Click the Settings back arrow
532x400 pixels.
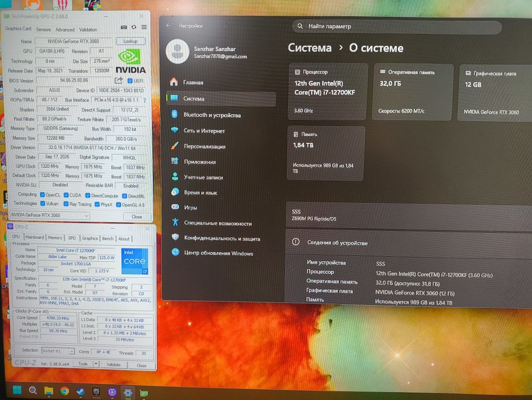(x=168, y=26)
